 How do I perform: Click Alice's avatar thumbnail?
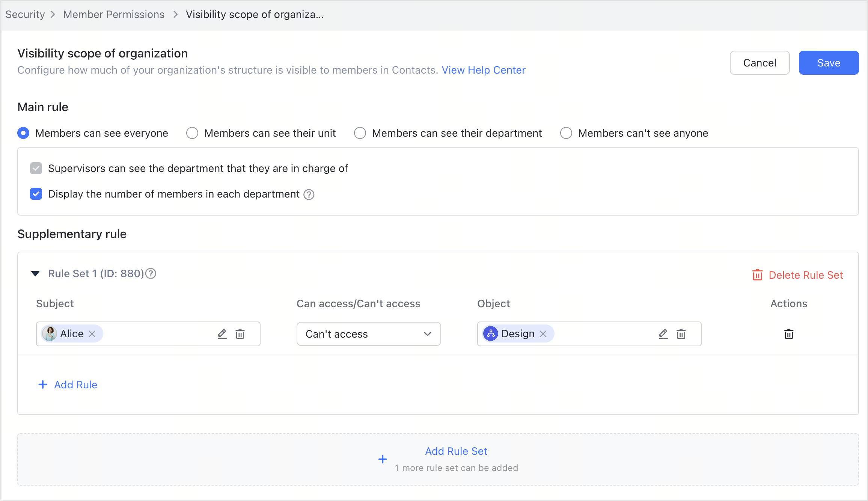pyautogui.click(x=50, y=333)
